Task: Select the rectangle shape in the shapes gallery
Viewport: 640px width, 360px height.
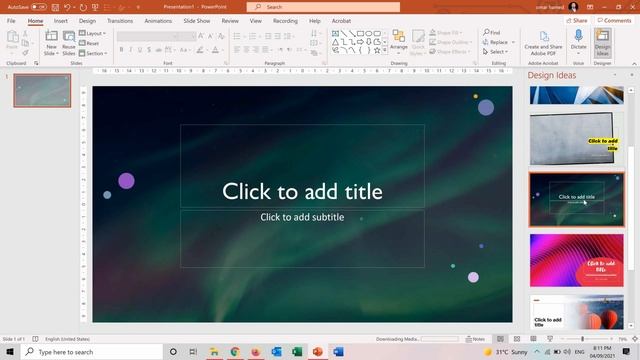Action: click(360, 33)
